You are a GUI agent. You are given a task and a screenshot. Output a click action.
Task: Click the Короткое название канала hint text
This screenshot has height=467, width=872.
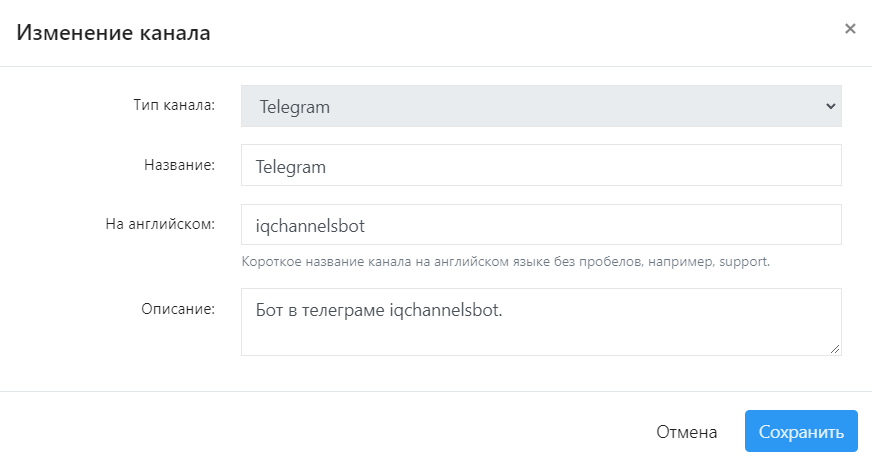click(506, 261)
